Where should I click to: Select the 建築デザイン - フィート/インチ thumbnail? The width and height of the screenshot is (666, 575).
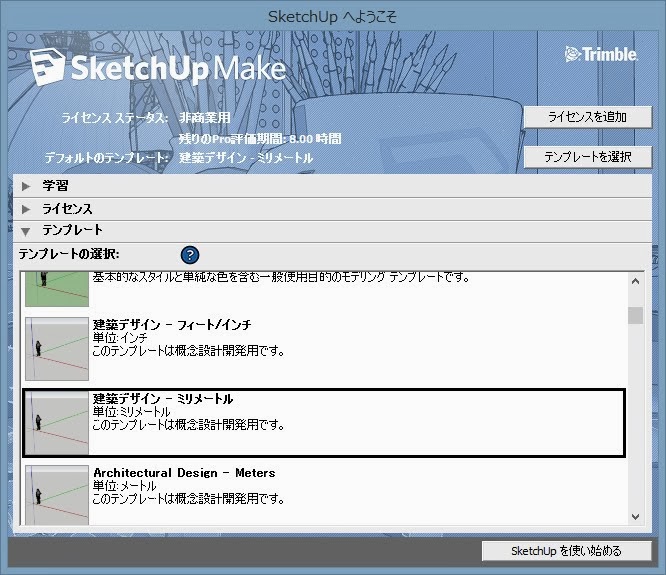(57, 349)
